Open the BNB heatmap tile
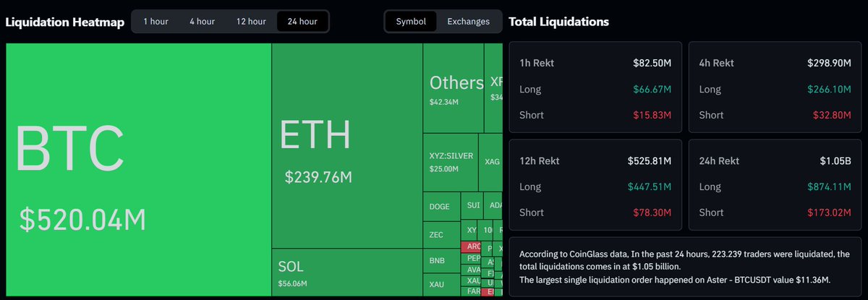The image size is (868, 300). click(x=441, y=260)
